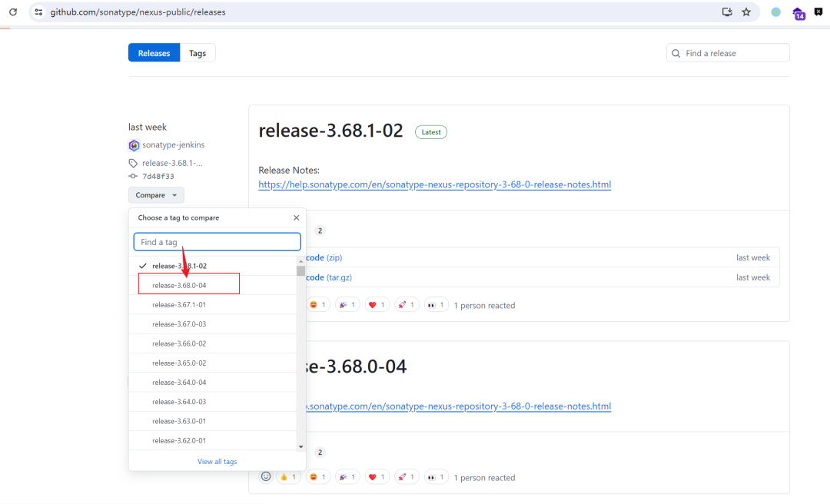Focus the Find a tag input
Image resolution: width=830 pixels, height=504 pixels.
217,242
